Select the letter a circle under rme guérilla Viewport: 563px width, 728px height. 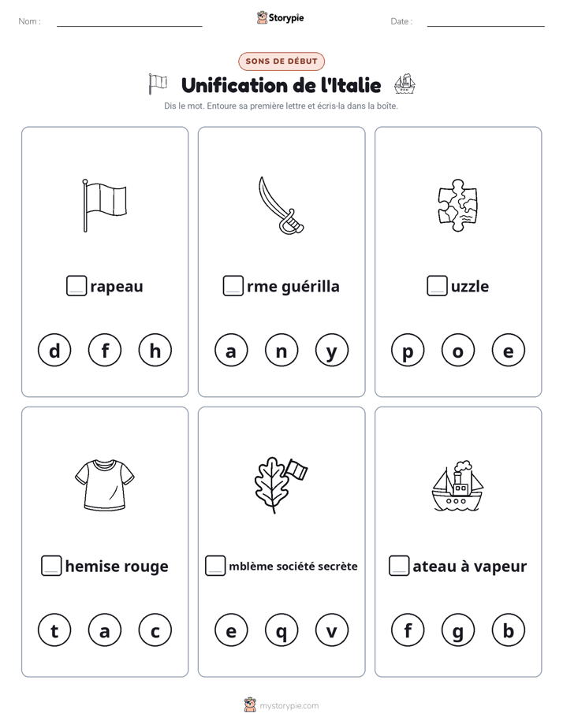[231, 350]
